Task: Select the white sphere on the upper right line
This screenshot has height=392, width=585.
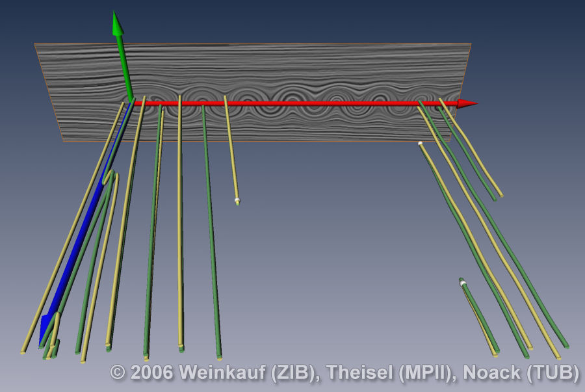Action: click(x=421, y=143)
